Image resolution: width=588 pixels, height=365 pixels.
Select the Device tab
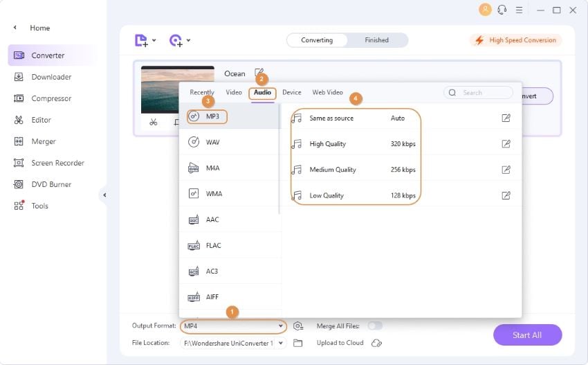pyautogui.click(x=292, y=92)
